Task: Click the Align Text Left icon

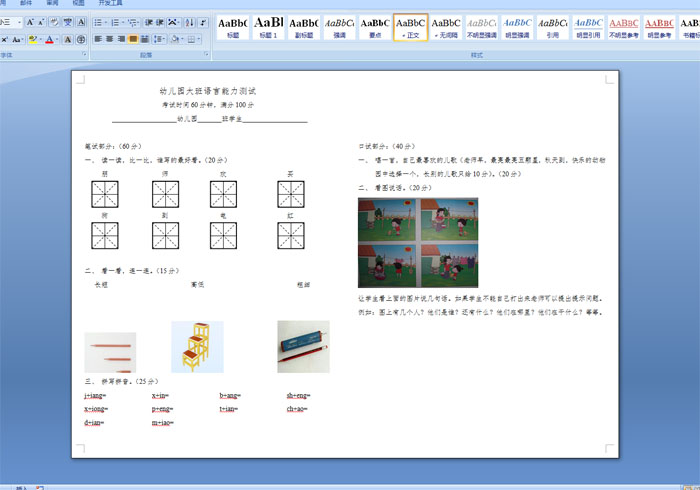Action: pyautogui.click(x=98, y=39)
